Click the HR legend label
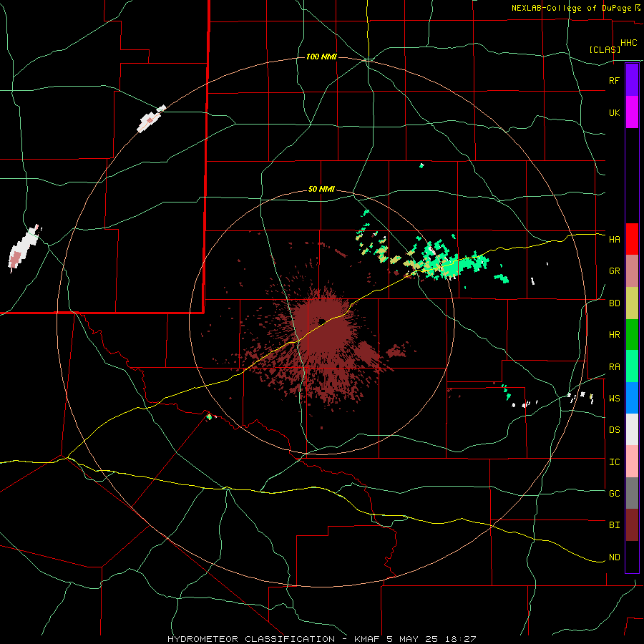 click(614, 335)
